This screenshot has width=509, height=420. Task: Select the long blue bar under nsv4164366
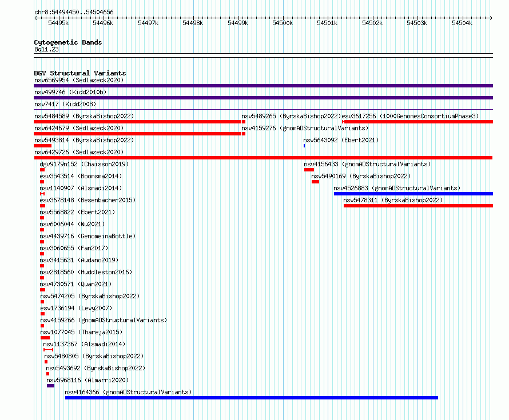pos(252,398)
